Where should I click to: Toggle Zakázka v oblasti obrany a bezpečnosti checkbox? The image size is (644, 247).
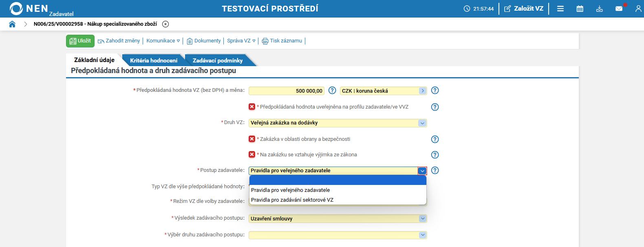click(252, 139)
